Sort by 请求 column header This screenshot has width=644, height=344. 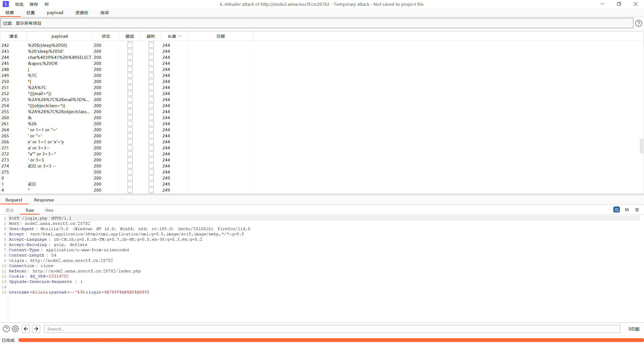14,36
